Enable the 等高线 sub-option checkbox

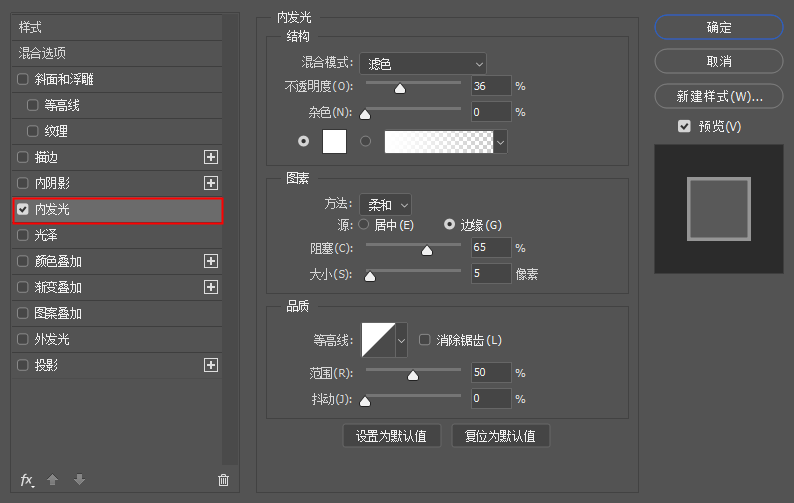pyautogui.click(x=32, y=105)
